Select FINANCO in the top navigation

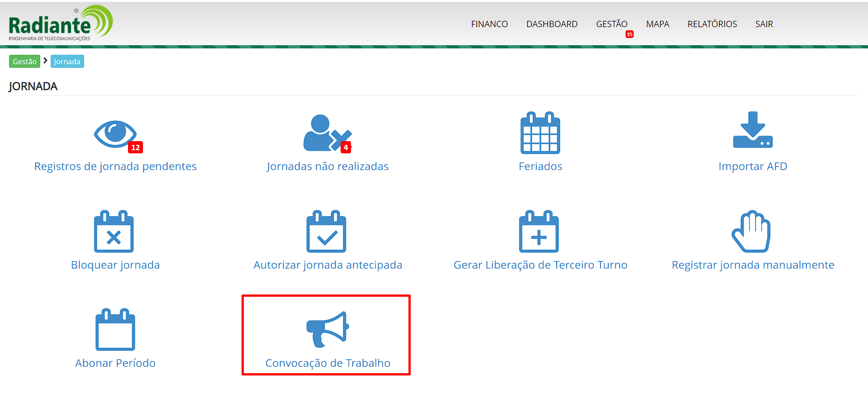tap(489, 24)
